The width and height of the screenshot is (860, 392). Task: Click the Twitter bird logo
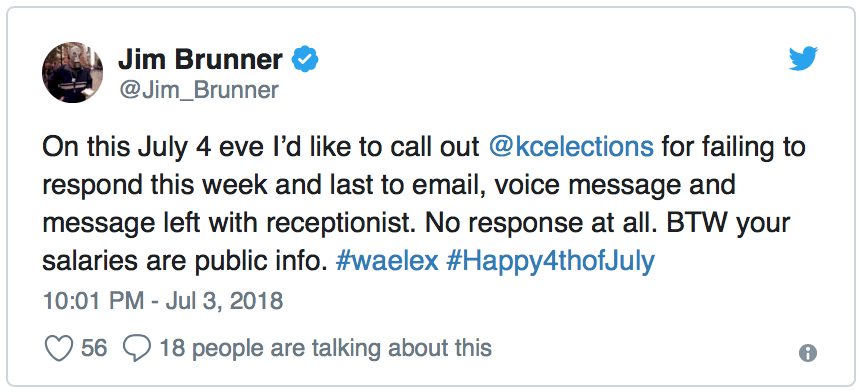tap(804, 59)
